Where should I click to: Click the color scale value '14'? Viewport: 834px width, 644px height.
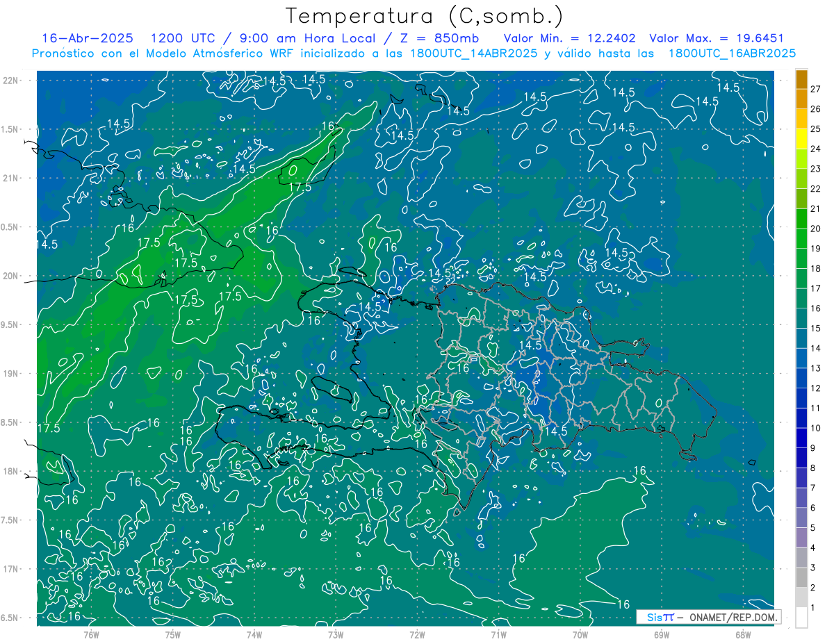point(816,348)
